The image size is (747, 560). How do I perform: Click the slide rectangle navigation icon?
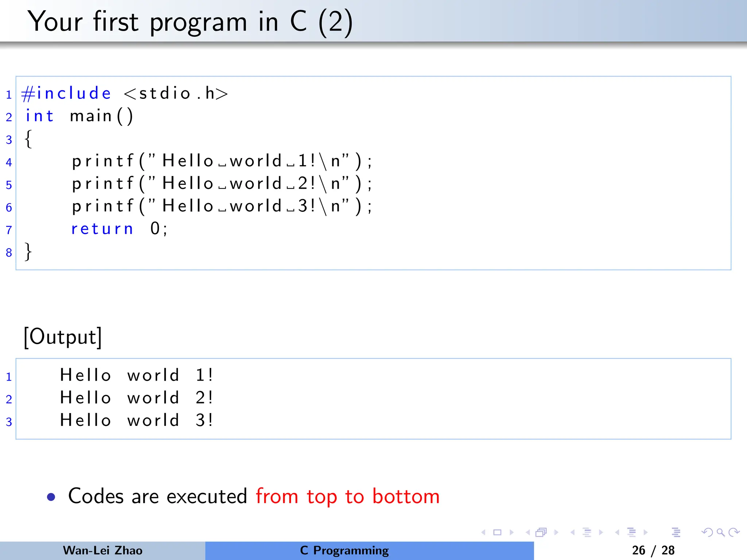coord(497,532)
